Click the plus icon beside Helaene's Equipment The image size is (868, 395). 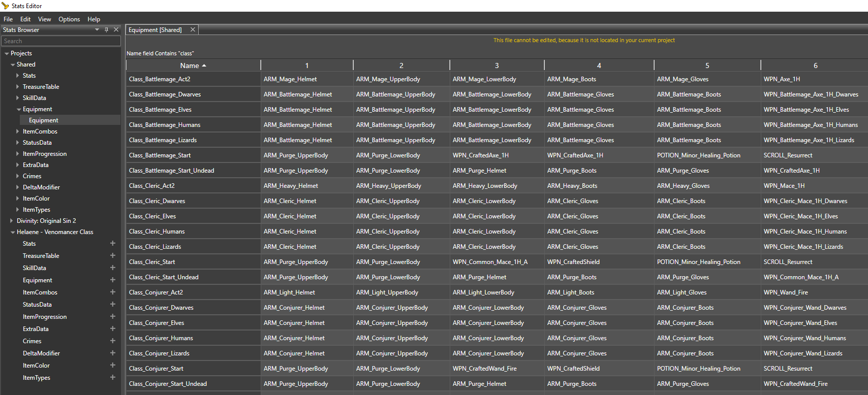tap(113, 280)
